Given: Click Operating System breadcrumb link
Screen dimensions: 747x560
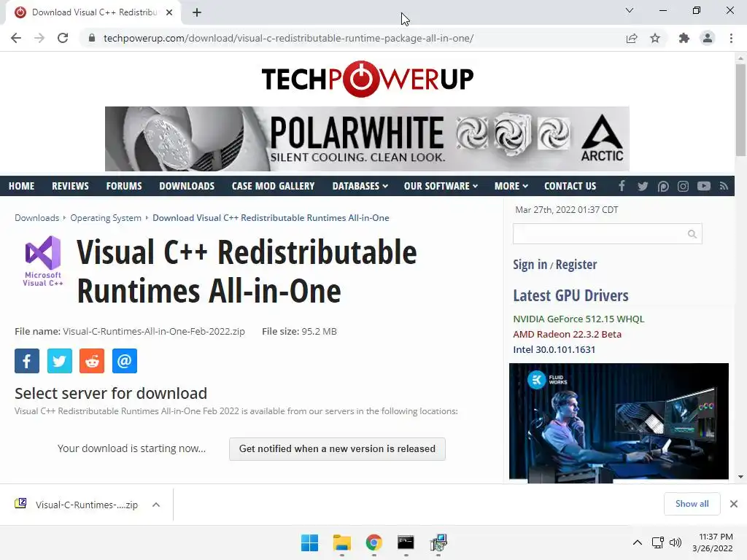Looking at the screenshot, I should [106, 217].
